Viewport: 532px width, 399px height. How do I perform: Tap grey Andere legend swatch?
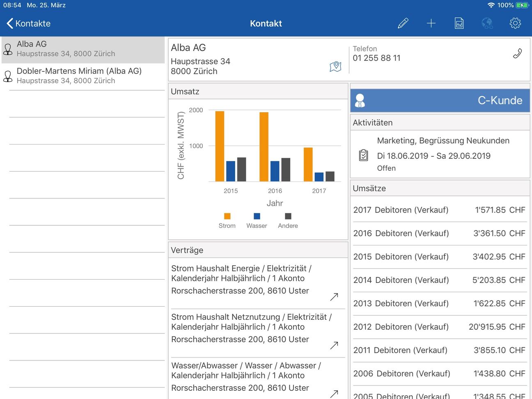coord(288,216)
